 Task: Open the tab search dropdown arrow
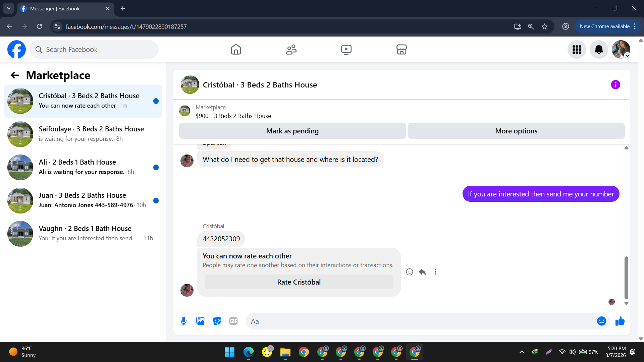pyautogui.click(x=9, y=8)
